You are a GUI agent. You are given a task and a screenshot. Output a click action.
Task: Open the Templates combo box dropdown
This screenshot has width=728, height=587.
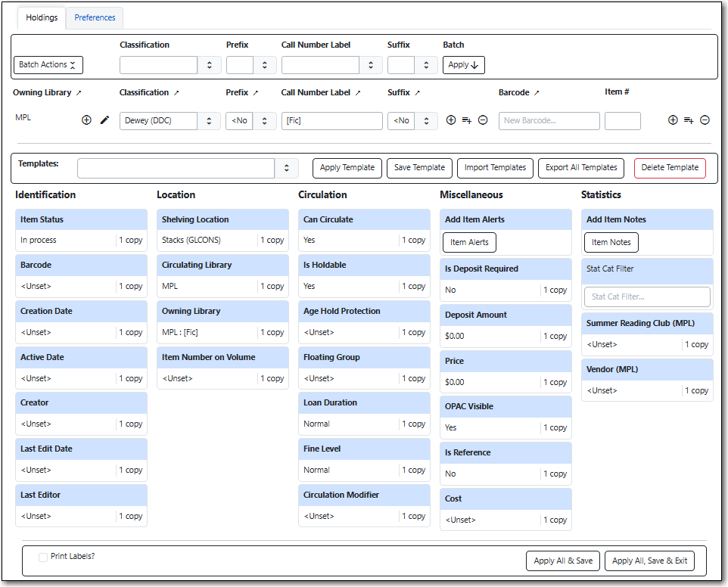(286, 168)
